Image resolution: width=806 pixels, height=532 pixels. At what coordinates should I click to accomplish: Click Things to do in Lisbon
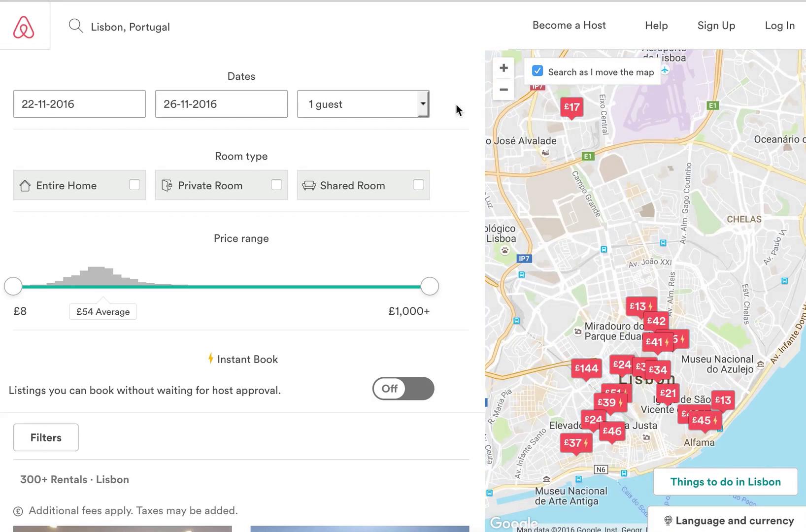pyautogui.click(x=725, y=482)
